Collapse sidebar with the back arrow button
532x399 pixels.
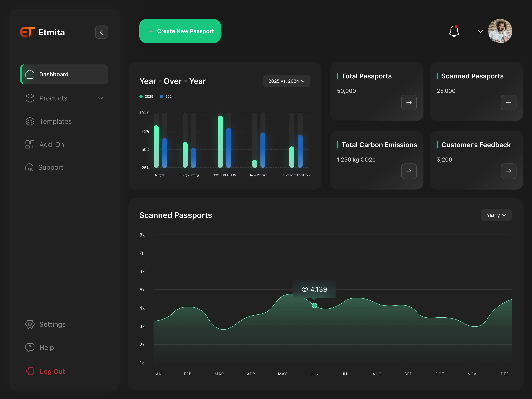pos(102,32)
